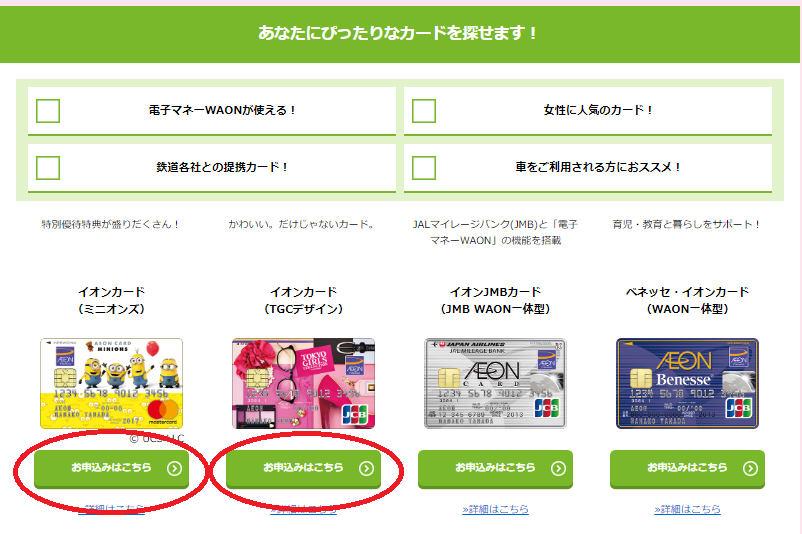Screen dimensions: 802x534
Task: Click arrow icon on Minions apply button
Action: (174, 469)
